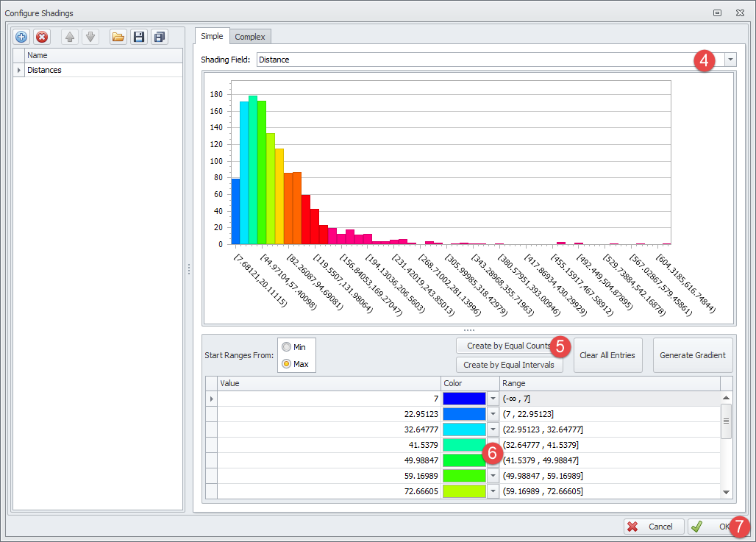Viewport: 756px width, 542px height.
Task: Switch to the Simple tab
Action: pyautogui.click(x=212, y=36)
